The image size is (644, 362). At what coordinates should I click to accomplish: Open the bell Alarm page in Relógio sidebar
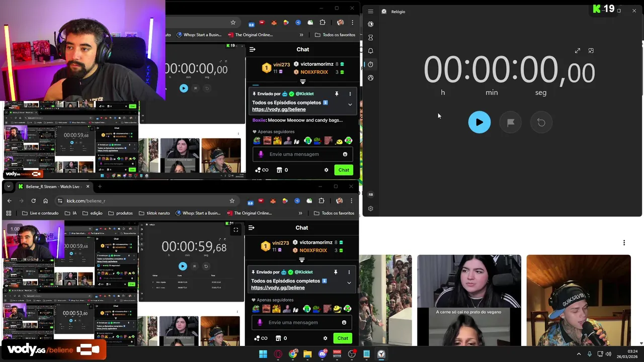pos(371,51)
